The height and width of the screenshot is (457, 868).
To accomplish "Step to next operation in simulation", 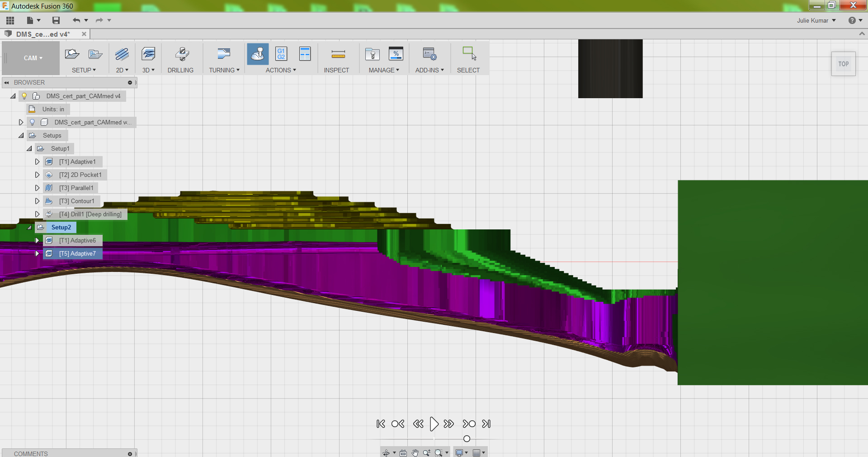I will tap(469, 424).
